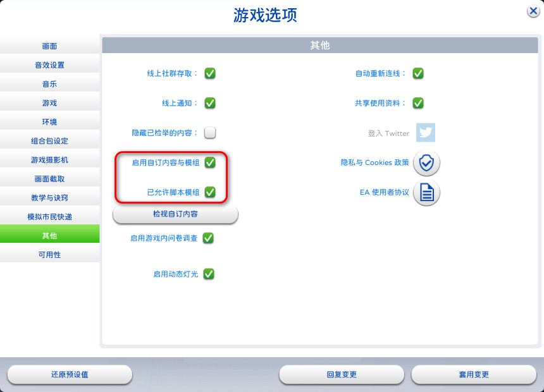
Task: Go to the 可用性 tab
Action: 49,255
